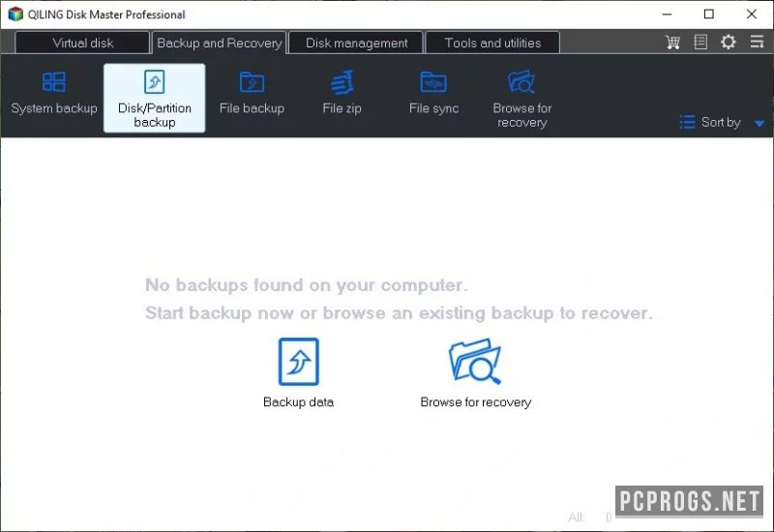Image resolution: width=774 pixels, height=532 pixels.
Task: Click the Sort by label
Action: coord(721,122)
